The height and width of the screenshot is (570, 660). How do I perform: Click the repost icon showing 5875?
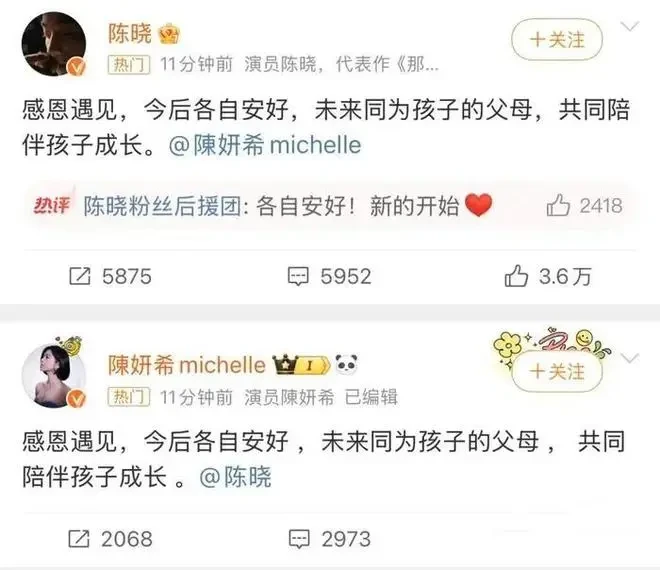pyautogui.click(x=80, y=276)
